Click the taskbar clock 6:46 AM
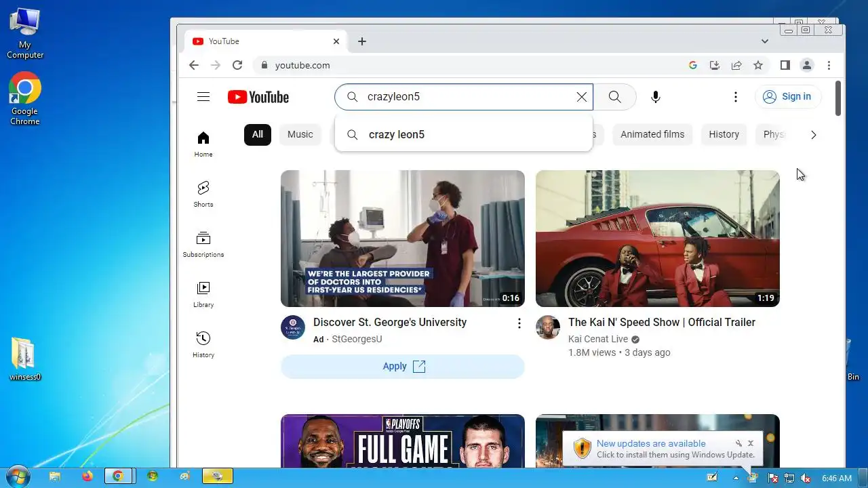This screenshot has height=488, width=868. click(837, 478)
